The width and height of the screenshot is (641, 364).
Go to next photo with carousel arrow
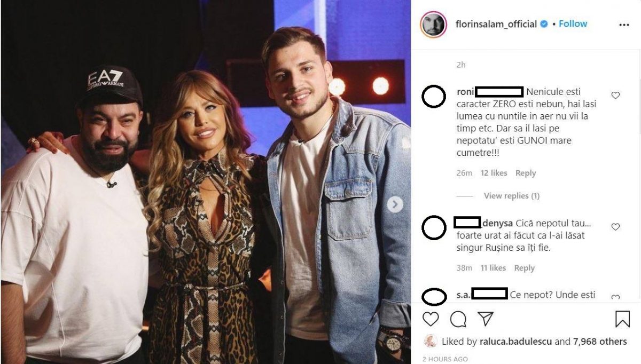[395, 204]
